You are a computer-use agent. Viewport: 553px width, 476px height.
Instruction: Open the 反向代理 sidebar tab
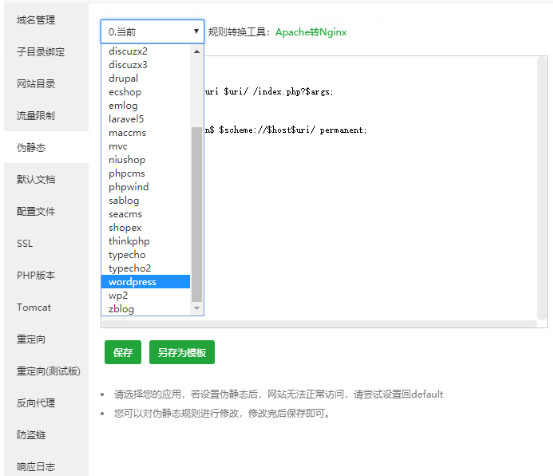click(46, 403)
